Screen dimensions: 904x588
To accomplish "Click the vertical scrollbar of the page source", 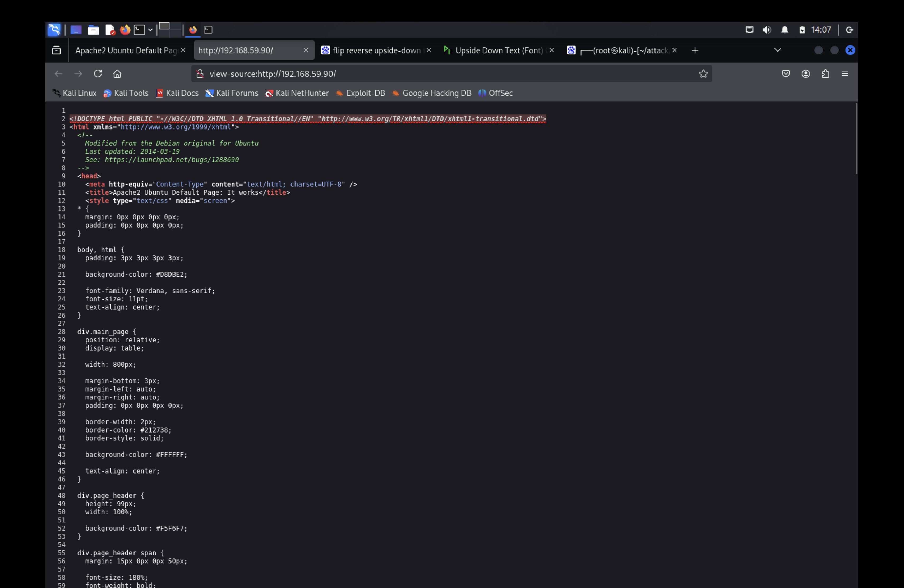I will pos(856,139).
